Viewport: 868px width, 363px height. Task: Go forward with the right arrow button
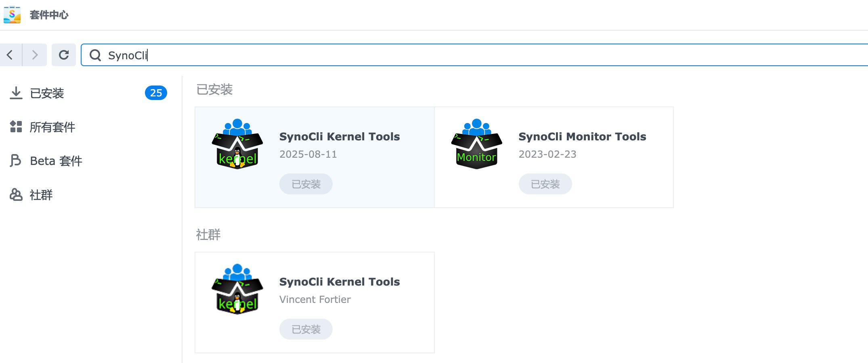[35, 55]
